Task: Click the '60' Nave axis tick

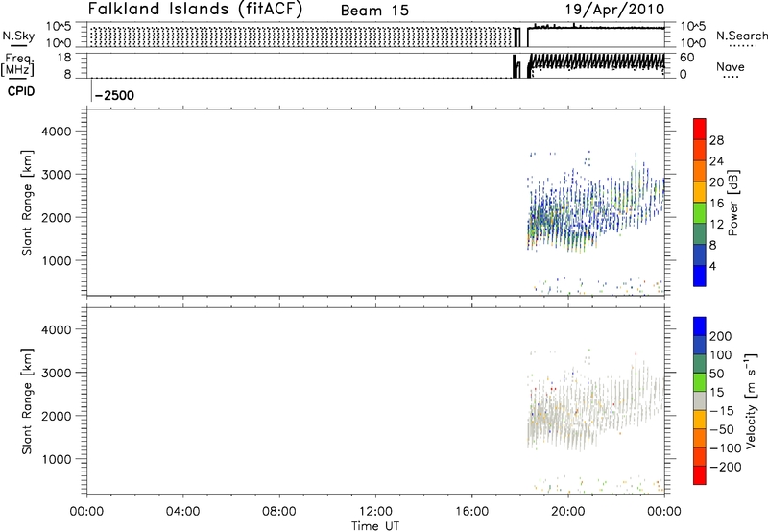Action: [686, 58]
